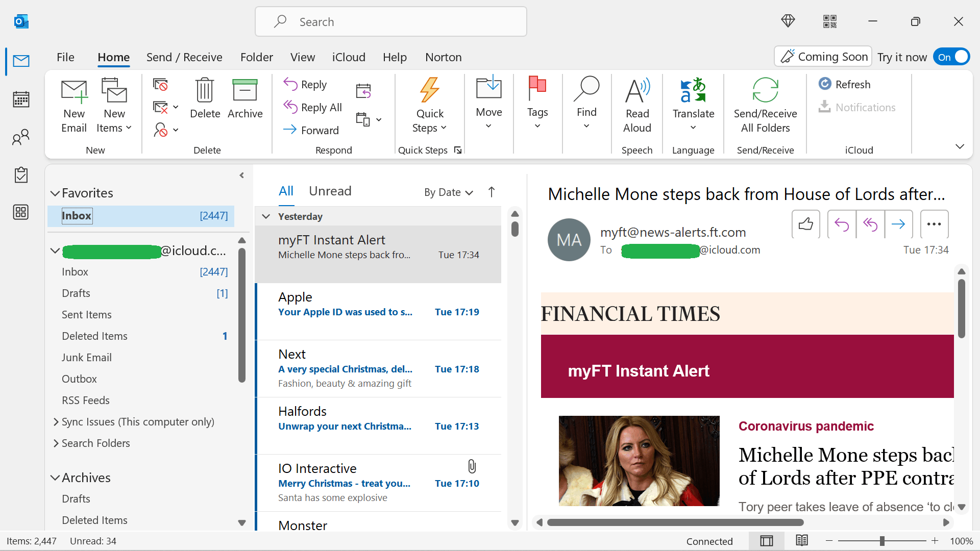This screenshot has width=980, height=551.
Task: Click Reply All in the ribbon
Action: 312,107
